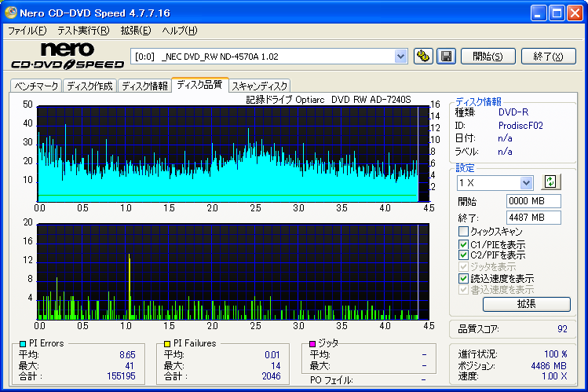Click the progress value 100 %
The height and width of the screenshot is (392, 588).
pyautogui.click(x=555, y=354)
